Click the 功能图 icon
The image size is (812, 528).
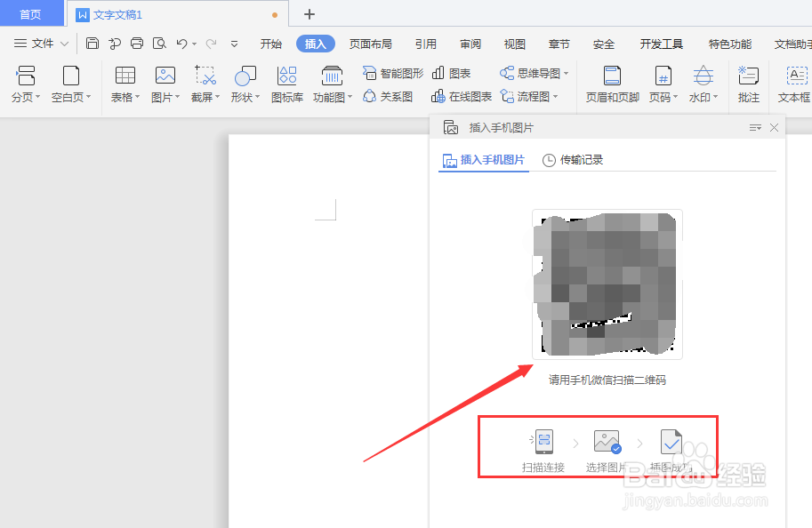point(332,76)
